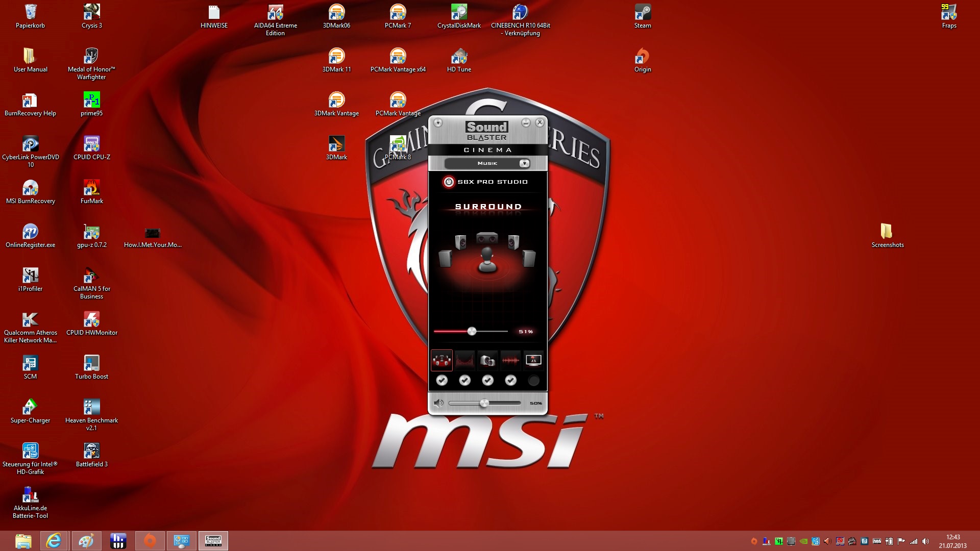Select the Heaven Benchmark v2.1 icon
980x551 pixels.
pos(92,415)
